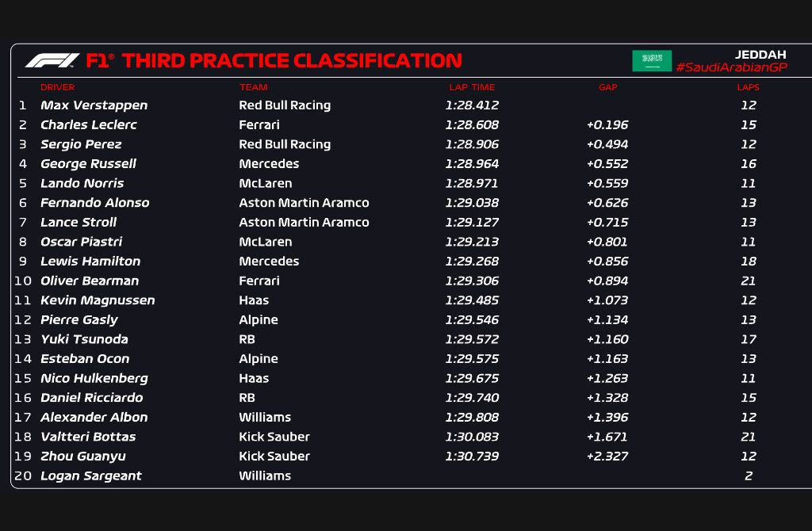Viewport: 812px width, 531px height.
Task: Click the F1 logo
Action: click(x=52, y=60)
